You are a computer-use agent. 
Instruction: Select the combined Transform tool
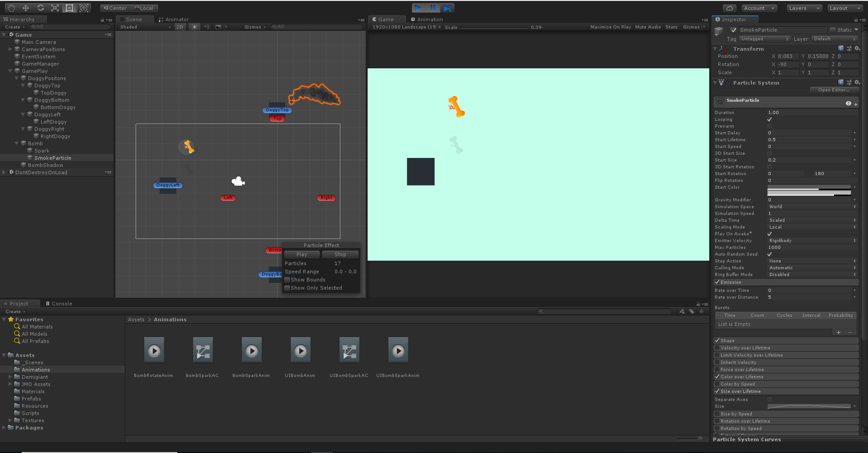click(x=84, y=8)
